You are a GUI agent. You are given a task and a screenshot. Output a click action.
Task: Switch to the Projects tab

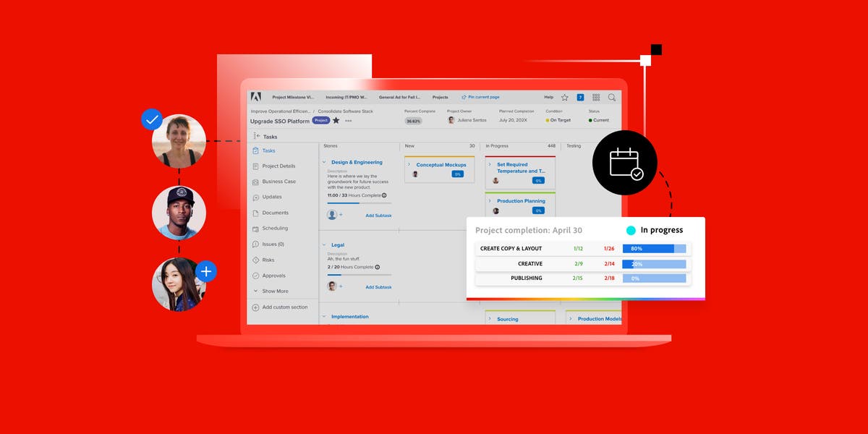point(440,97)
